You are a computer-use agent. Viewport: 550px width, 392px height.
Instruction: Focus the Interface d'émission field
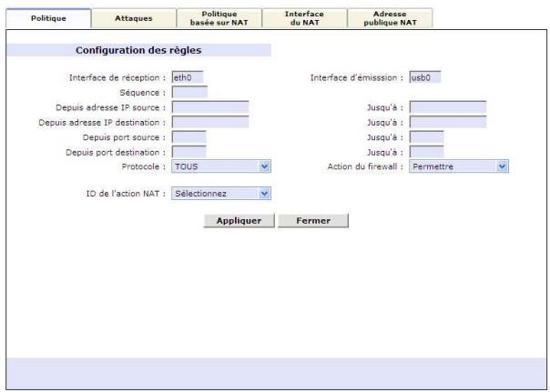pos(424,77)
